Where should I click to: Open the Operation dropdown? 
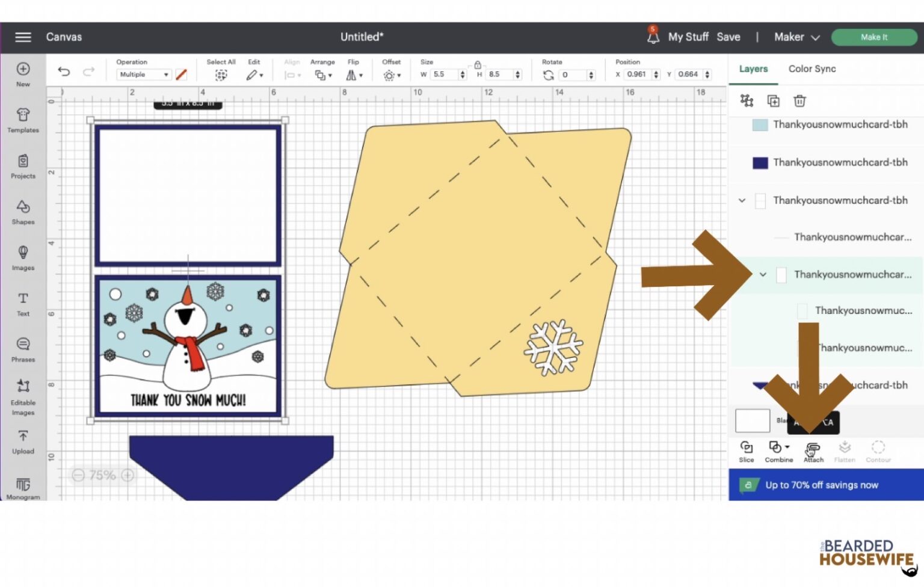[144, 75]
